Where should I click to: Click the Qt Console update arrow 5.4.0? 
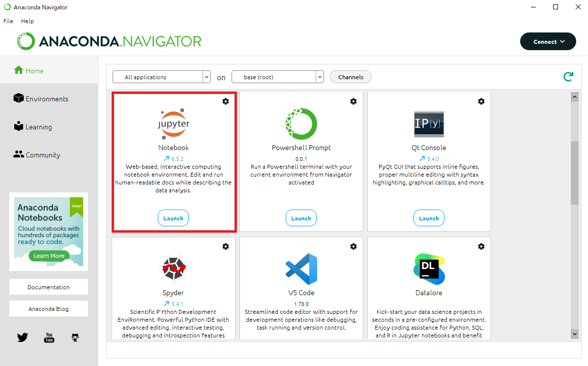[429, 159]
